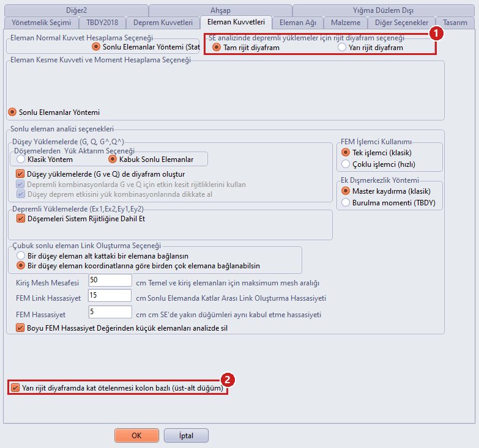
Task: Switch to the Eleman Ağı tab
Action: [x=298, y=23]
